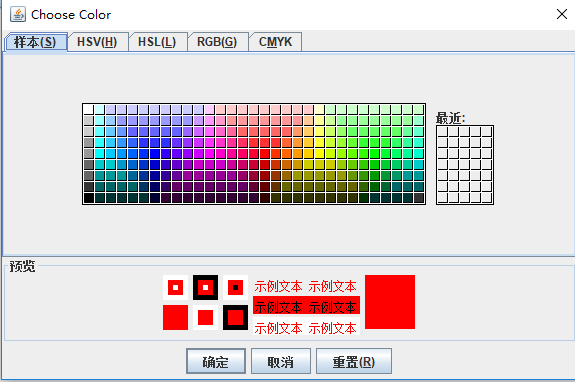Select the pure magenta swatch in the palette
Screen dimensions: 575x382
(x=209, y=153)
